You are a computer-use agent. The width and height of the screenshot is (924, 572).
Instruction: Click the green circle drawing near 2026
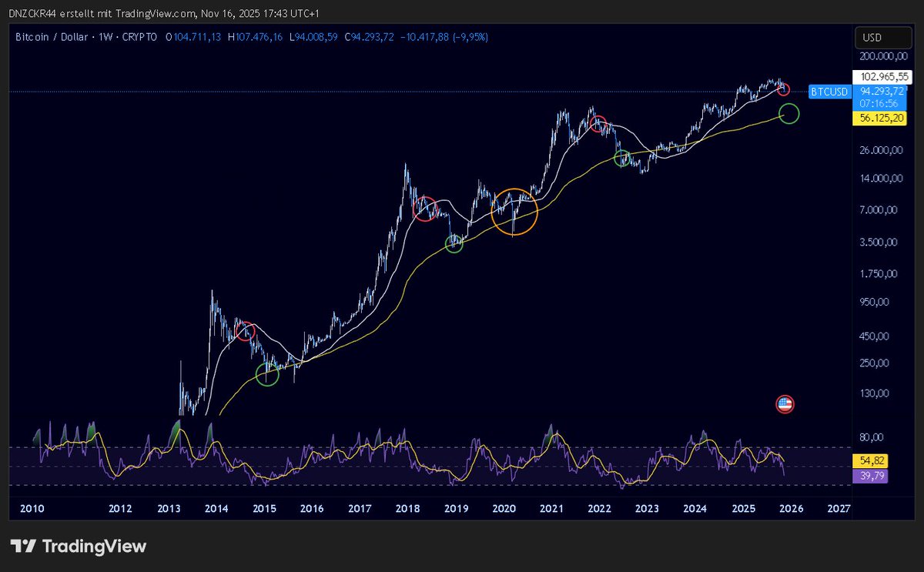tap(789, 114)
